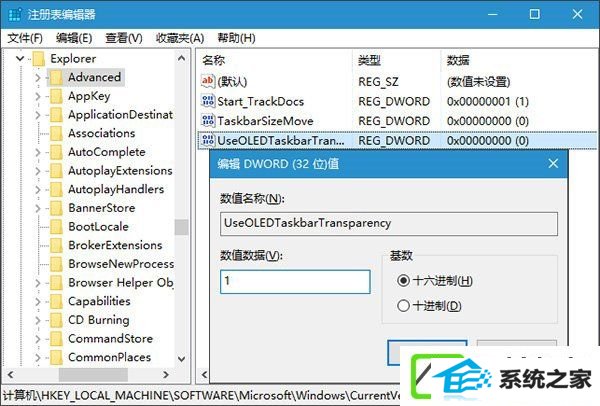Click the 数值数据 value input field
600x406 pixels.
coord(295,282)
